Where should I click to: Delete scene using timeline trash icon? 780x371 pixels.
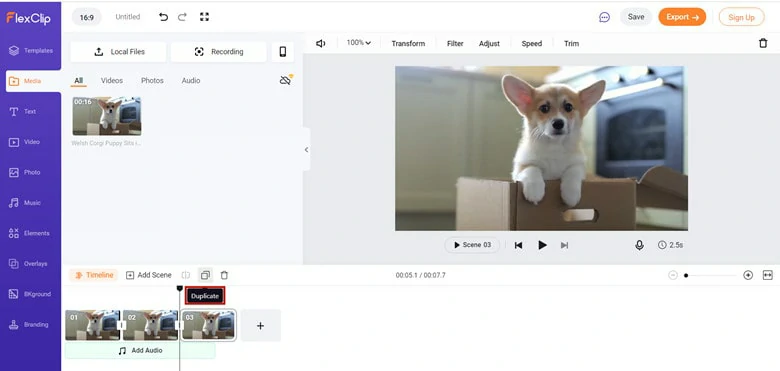pos(224,275)
